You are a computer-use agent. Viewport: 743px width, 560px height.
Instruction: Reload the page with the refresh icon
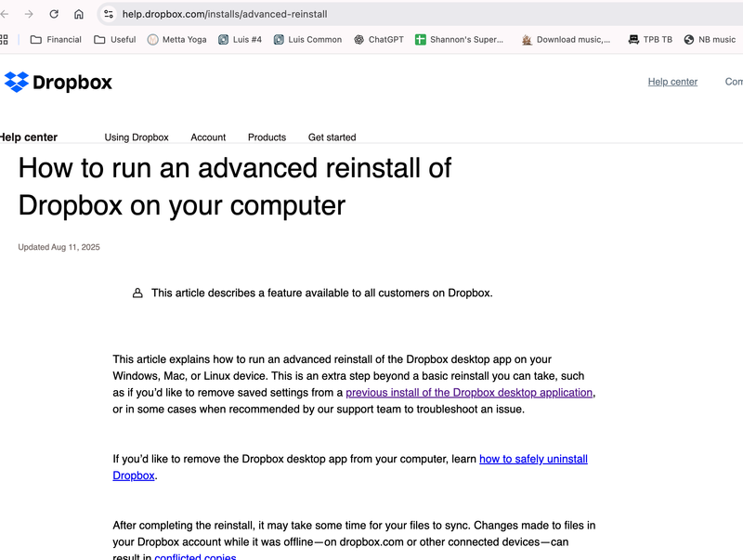[54, 14]
